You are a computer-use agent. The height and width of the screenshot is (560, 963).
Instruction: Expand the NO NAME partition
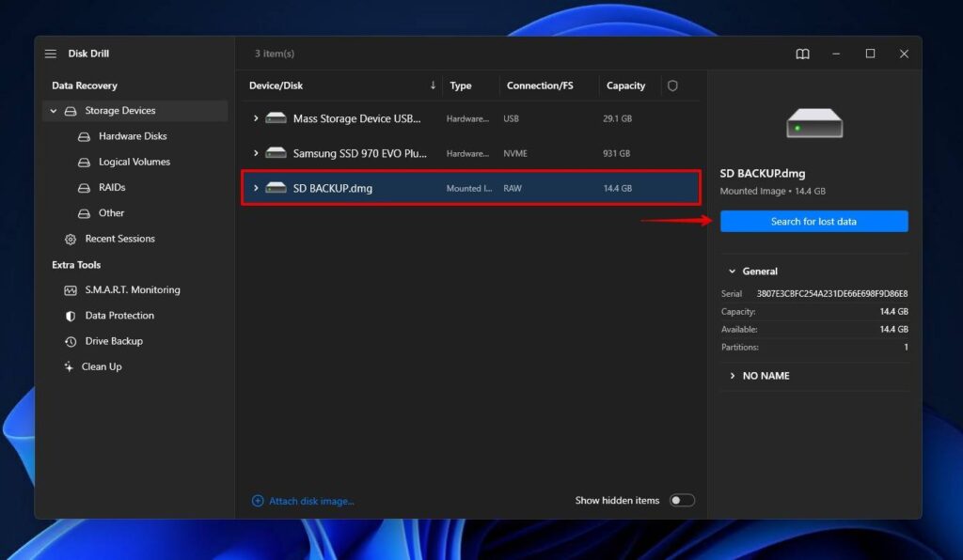[x=733, y=375]
